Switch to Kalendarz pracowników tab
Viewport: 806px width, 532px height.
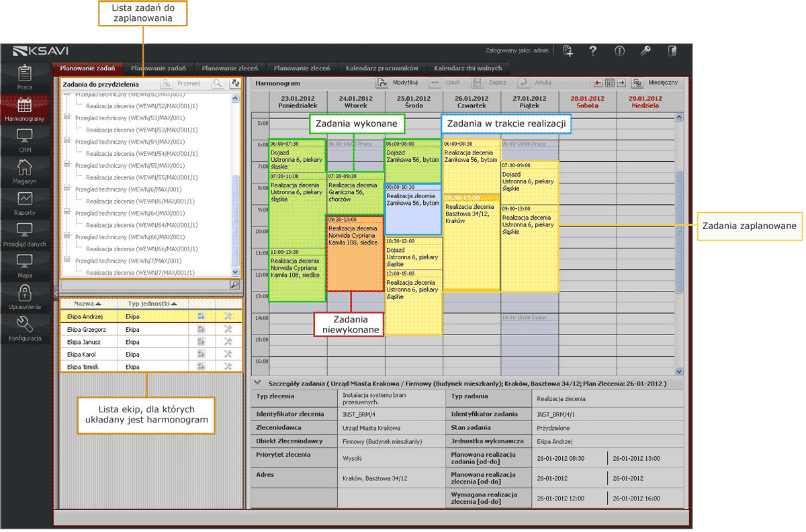(x=382, y=68)
